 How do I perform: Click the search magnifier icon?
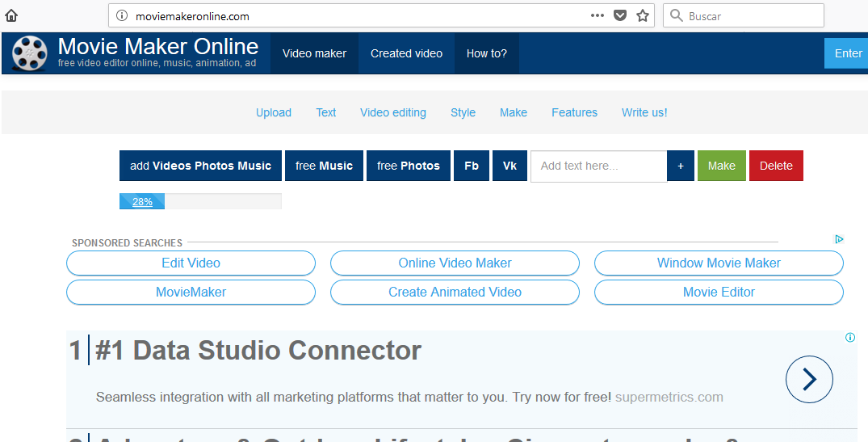pyautogui.click(x=676, y=15)
